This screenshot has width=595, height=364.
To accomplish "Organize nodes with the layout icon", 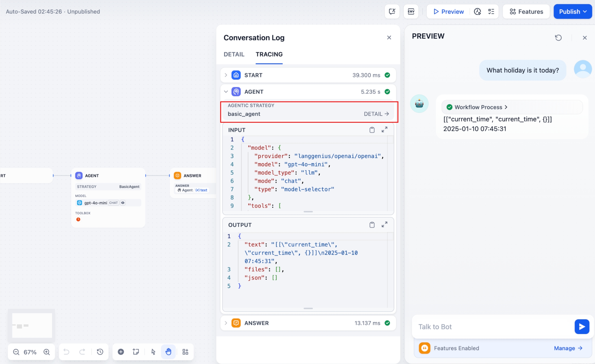I will coord(185,352).
